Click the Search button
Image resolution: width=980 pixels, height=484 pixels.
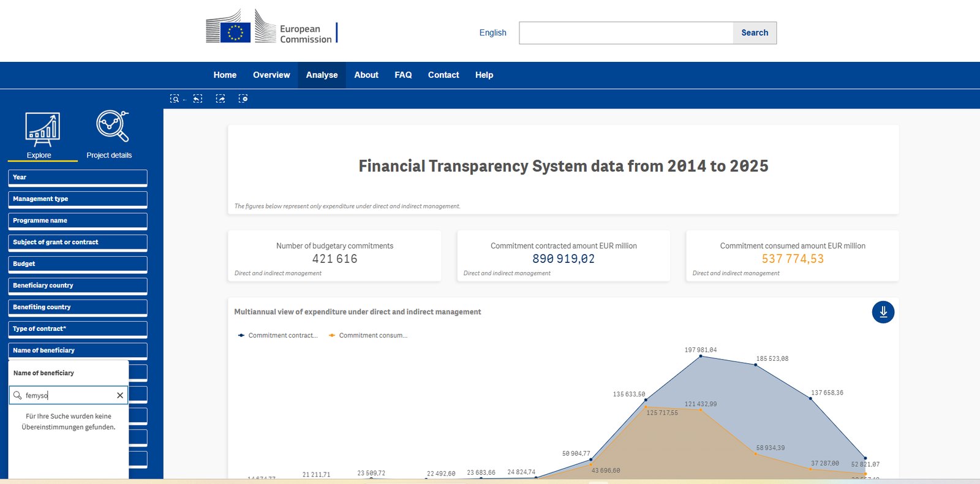[x=755, y=33]
